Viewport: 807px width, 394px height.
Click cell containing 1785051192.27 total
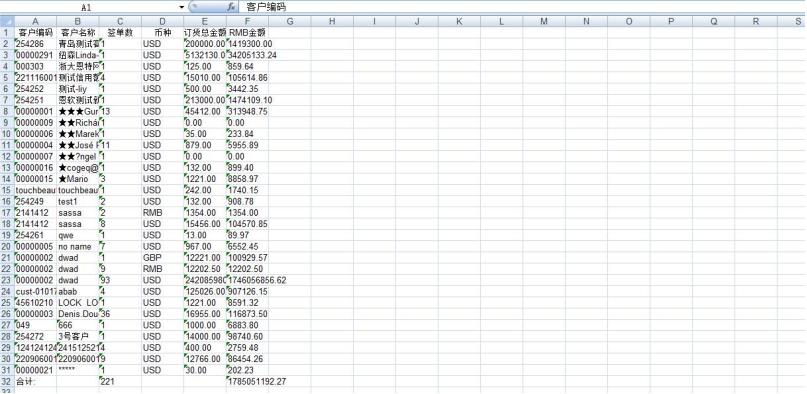tap(256, 382)
